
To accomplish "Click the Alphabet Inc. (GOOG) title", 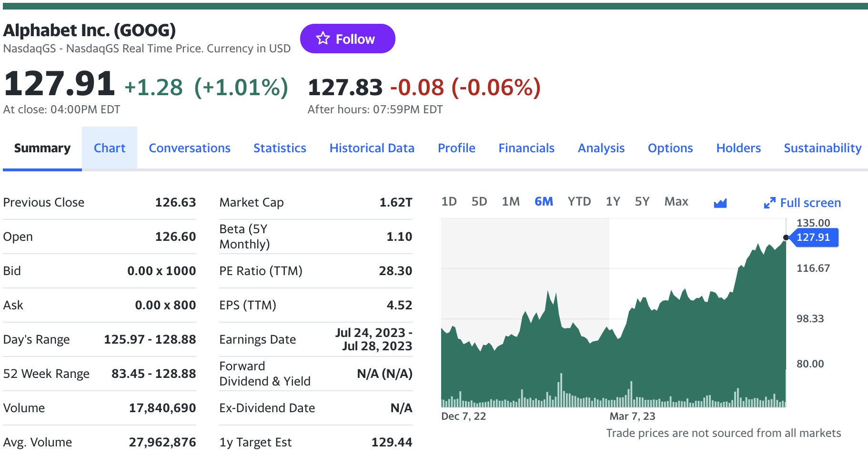I will click(x=90, y=30).
